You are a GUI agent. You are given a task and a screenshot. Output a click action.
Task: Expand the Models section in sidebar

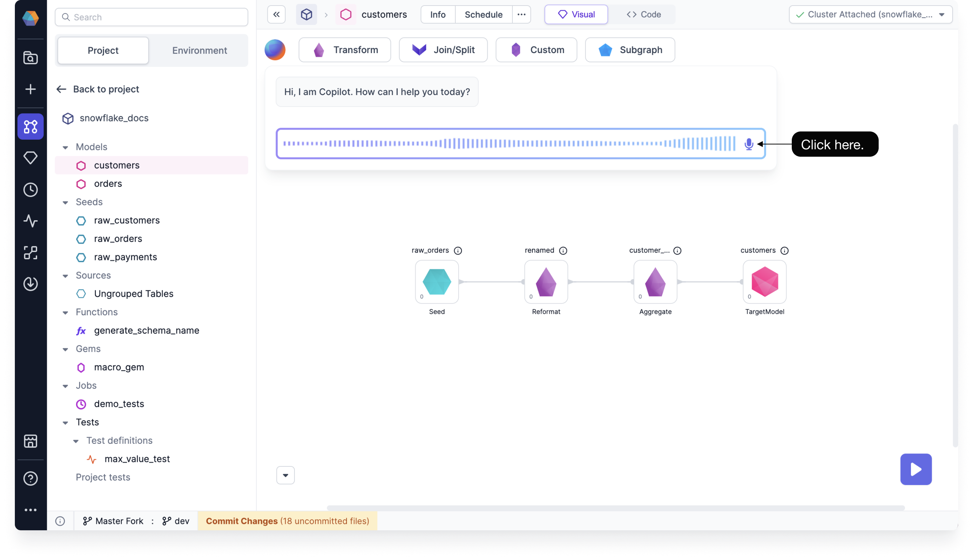[x=65, y=146]
